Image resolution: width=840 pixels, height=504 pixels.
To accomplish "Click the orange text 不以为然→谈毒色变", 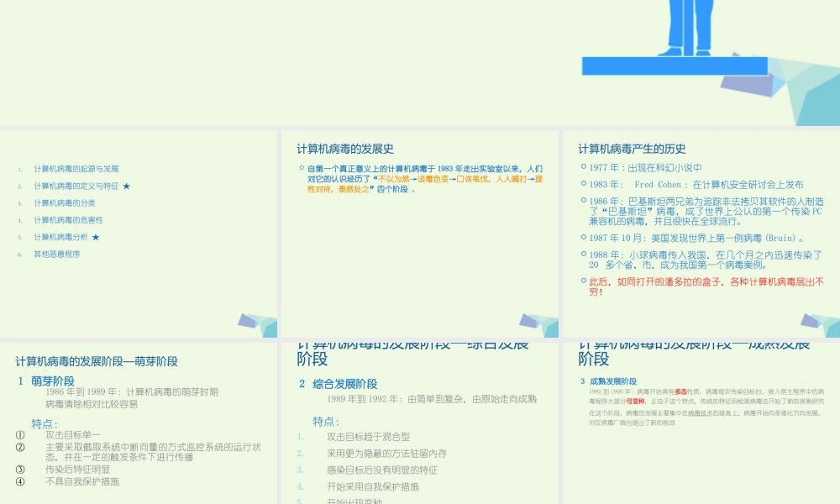I will (x=413, y=179).
